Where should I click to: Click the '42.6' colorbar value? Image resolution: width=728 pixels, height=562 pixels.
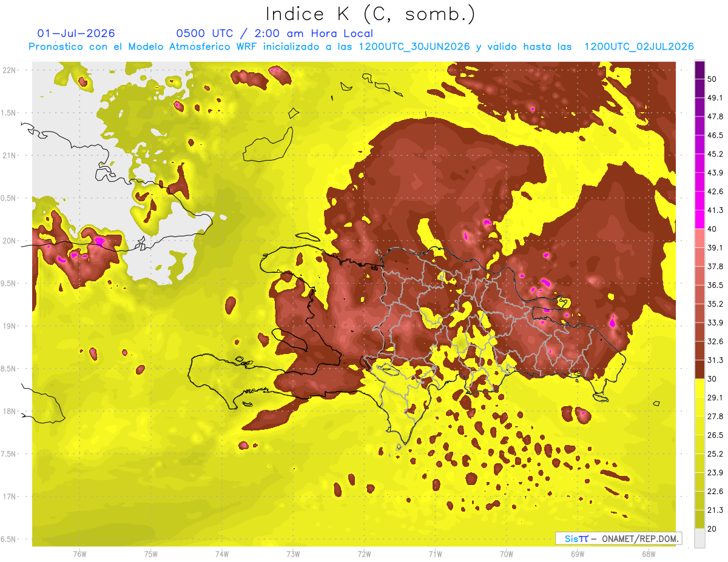[x=715, y=192]
